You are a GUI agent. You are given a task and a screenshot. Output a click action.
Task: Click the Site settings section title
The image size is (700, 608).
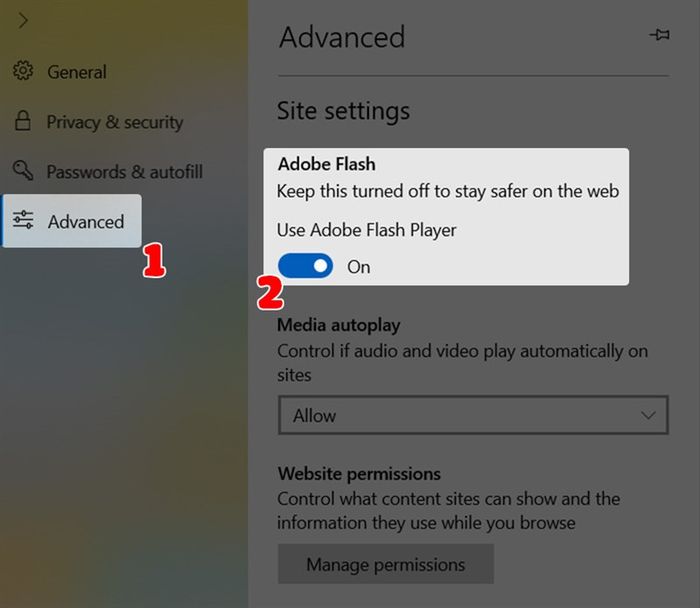click(343, 111)
